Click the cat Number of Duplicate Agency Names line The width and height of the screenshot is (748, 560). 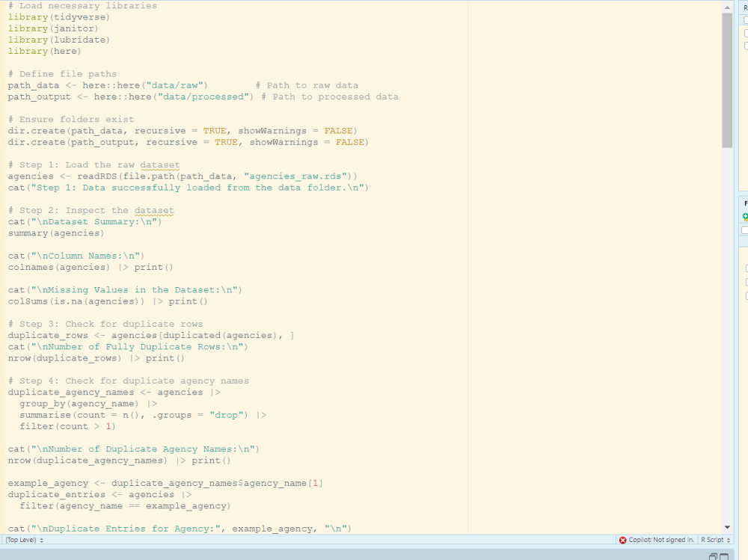click(134, 449)
